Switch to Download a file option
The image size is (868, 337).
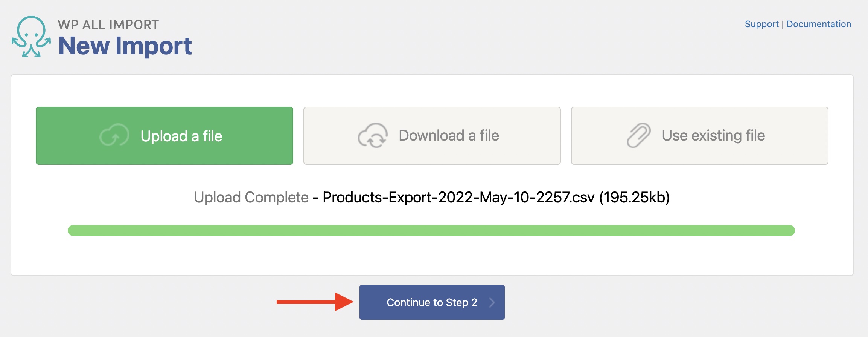[432, 136]
